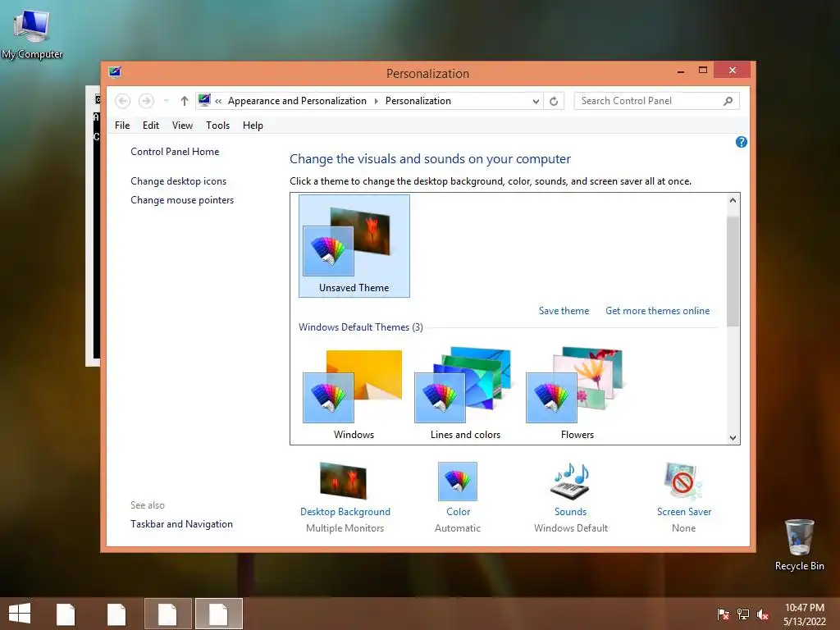Click the Personalization breadcrumb segment

click(x=418, y=101)
